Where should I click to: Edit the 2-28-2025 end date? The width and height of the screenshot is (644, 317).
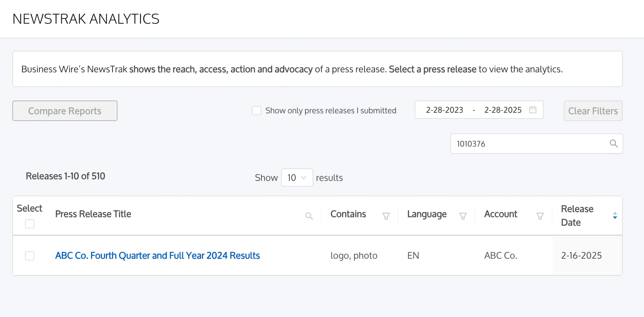(x=503, y=110)
